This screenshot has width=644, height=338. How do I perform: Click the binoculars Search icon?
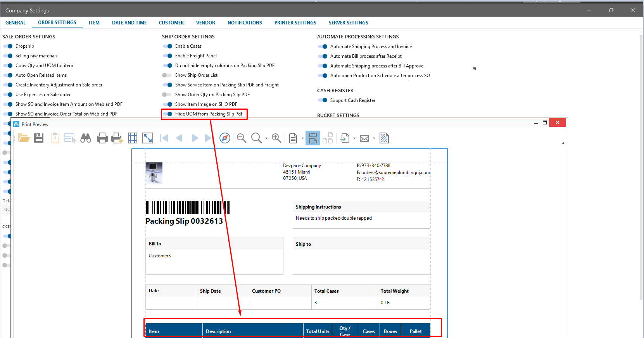coord(86,138)
